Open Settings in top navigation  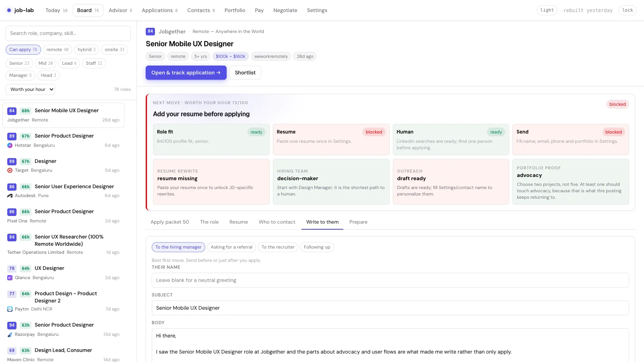317,10
